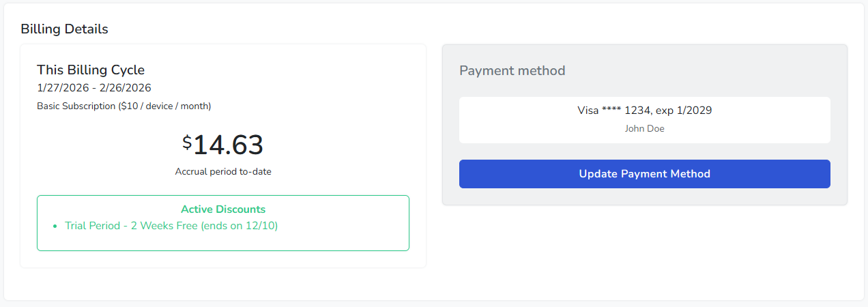The image size is (868, 307).
Task: Click the cardholder name John Doe
Action: [x=644, y=128]
